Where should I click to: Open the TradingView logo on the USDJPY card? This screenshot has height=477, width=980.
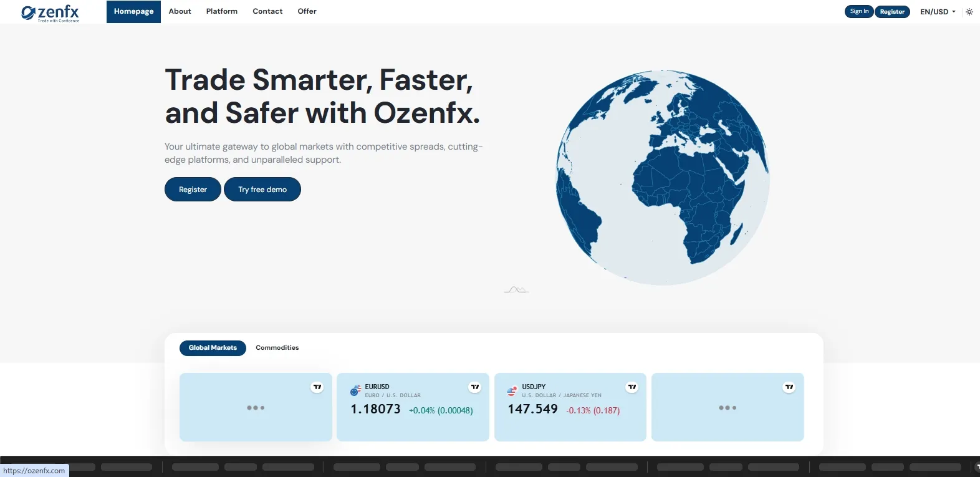coord(632,387)
